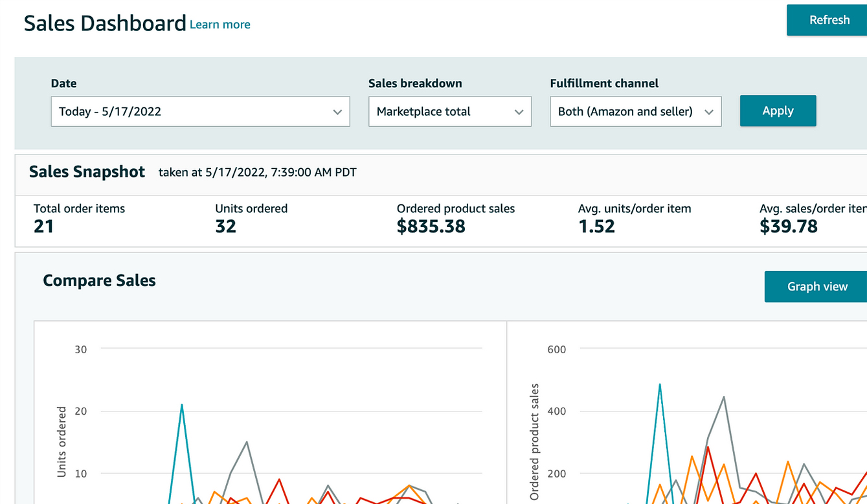
Task: Switch to Graph view
Action: (816, 287)
